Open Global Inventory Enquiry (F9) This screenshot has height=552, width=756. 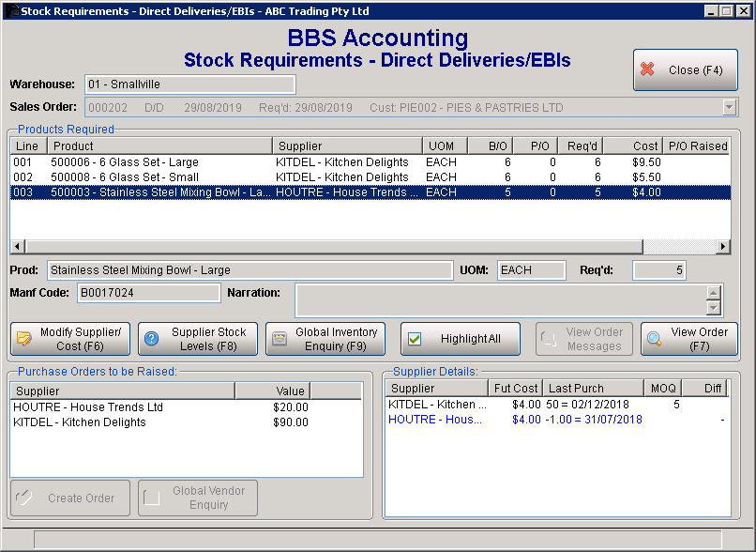pyautogui.click(x=280, y=338)
